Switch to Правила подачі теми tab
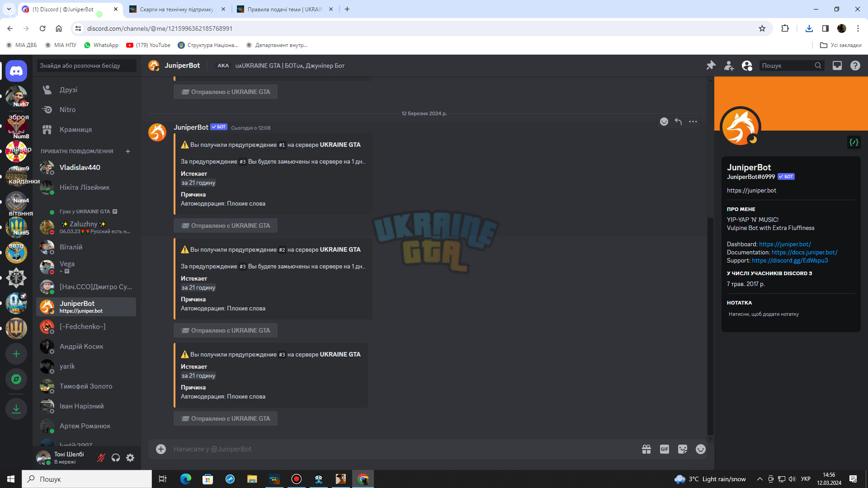 coord(285,9)
